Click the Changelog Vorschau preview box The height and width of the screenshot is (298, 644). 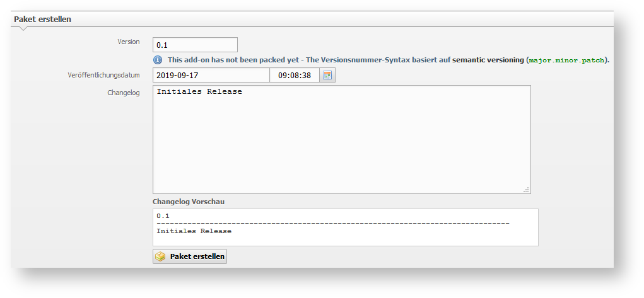[346, 227]
